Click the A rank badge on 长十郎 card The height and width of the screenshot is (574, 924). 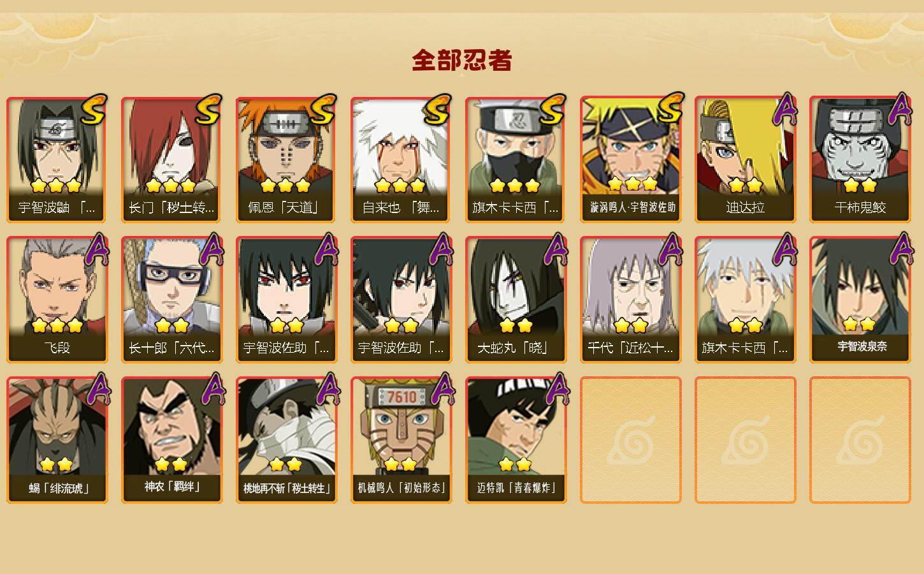click(x=211, y=249)
